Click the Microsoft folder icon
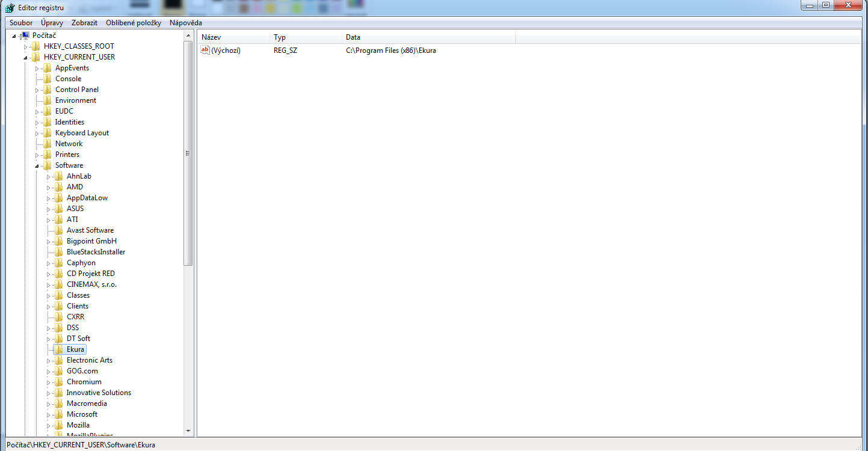Image resolution: width=868 pixels, height=451 pixels. (58, 414)
